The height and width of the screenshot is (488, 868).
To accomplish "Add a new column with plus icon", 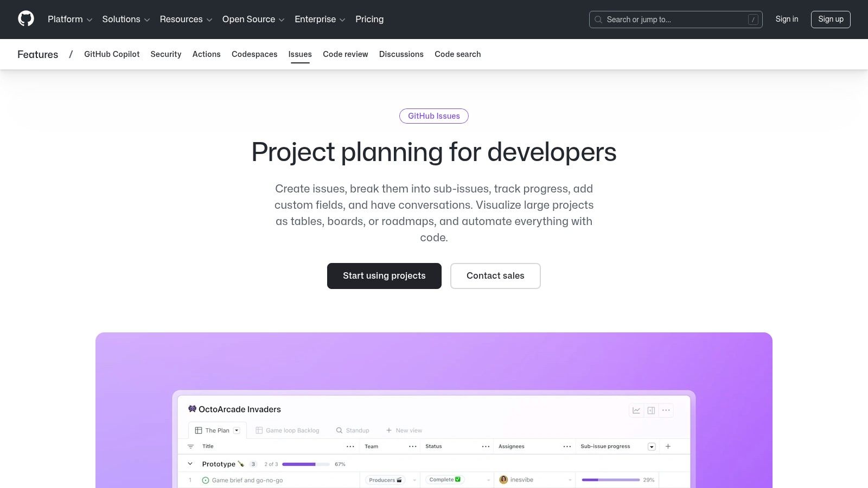I will click(x=668, y=446).
